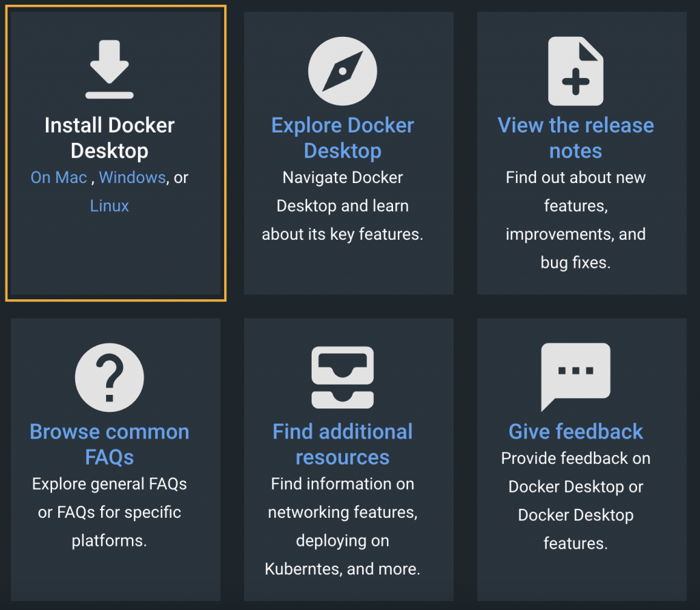Click the stacked inbox trays icon
Viewport: 700px width, 610px height.
click(x=342, y=377)
